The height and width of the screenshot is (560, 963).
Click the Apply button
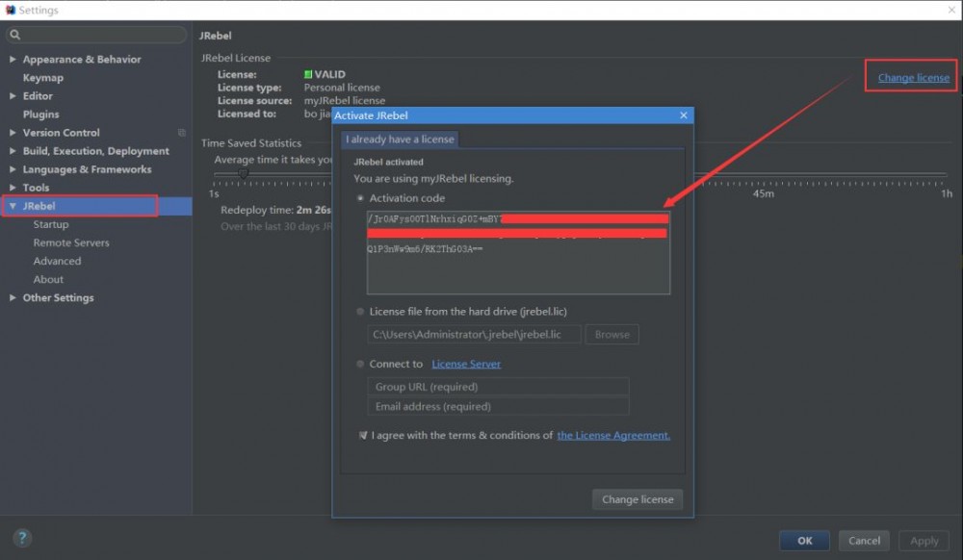(924, 540)
